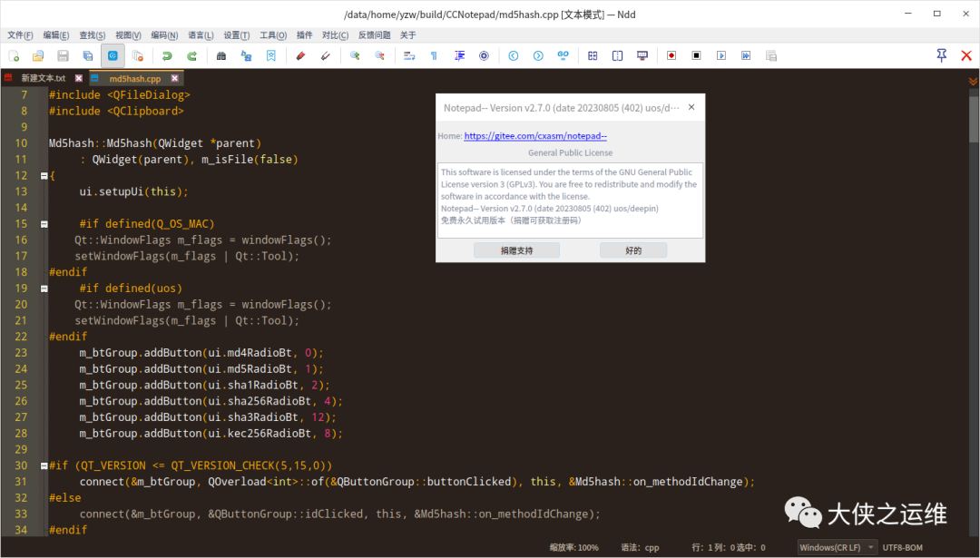The image size is (980, 558).
Task: Collapse the fold marker at line 15
Action: click(44, 224)
